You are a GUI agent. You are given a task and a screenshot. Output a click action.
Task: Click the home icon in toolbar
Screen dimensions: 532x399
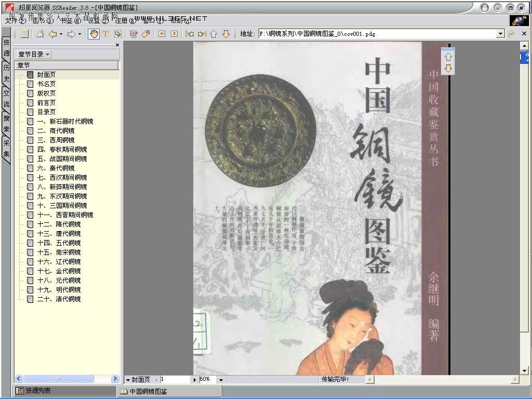[40, 34]
